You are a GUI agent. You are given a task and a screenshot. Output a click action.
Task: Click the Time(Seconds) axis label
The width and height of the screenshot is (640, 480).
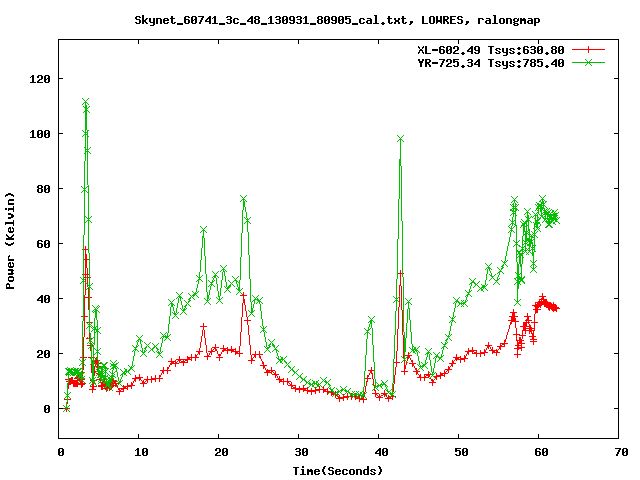pyautogui.click(x=338, y=471)
